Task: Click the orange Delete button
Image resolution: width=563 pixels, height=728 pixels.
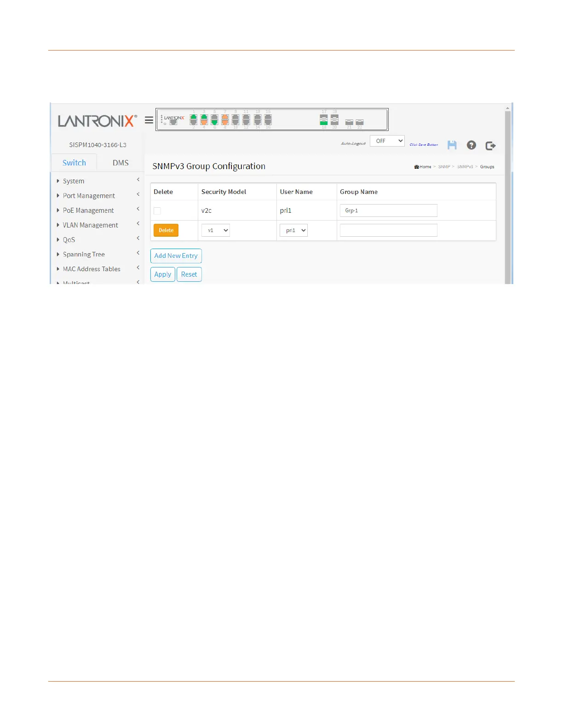Action: coord(166,230)
